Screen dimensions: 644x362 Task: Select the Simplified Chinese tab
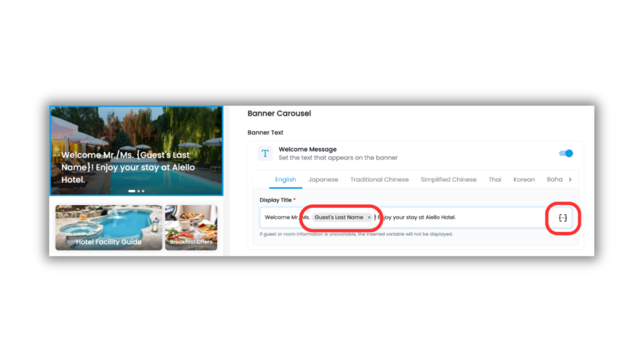pyautogui.click(x=449, y=180)
